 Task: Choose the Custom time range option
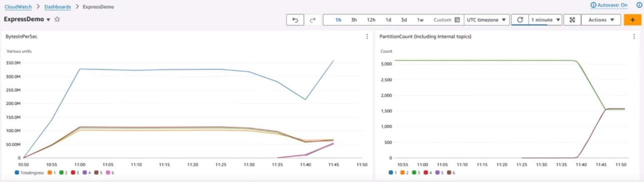442,20
